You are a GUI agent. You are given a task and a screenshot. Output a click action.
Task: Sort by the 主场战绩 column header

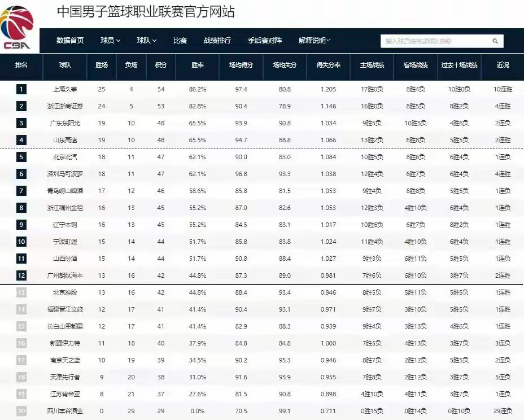point(372,65)
